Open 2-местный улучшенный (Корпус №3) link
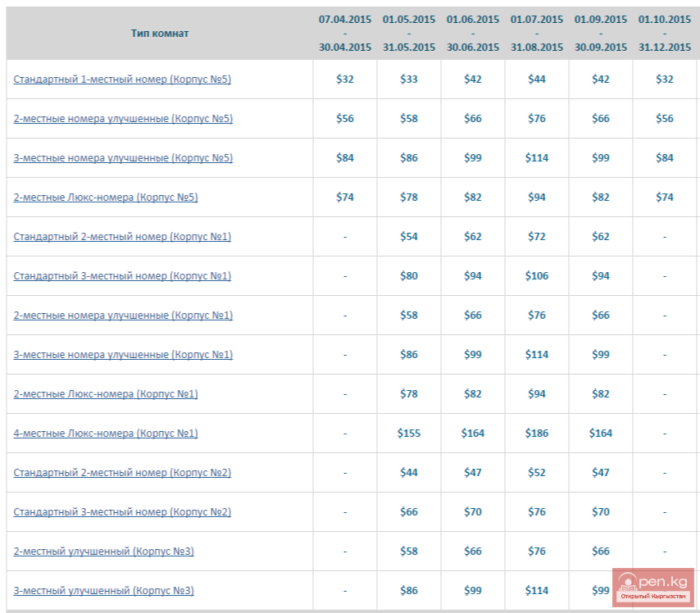The width and height of the screenshot is (700, 613). 104,552
